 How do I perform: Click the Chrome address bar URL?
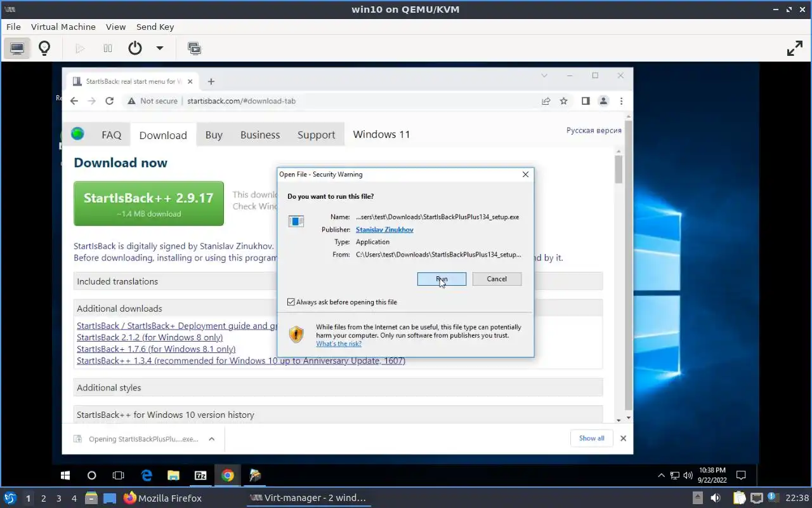tap(242, 101)
